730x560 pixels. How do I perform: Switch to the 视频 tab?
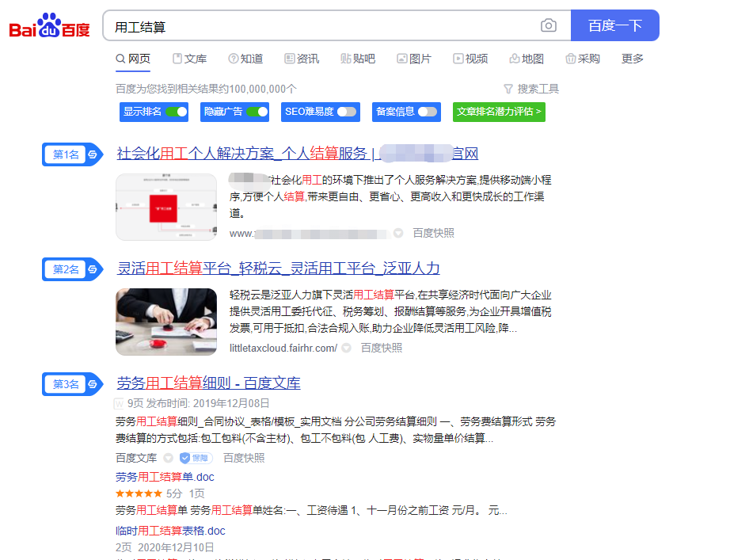[470, 59]
